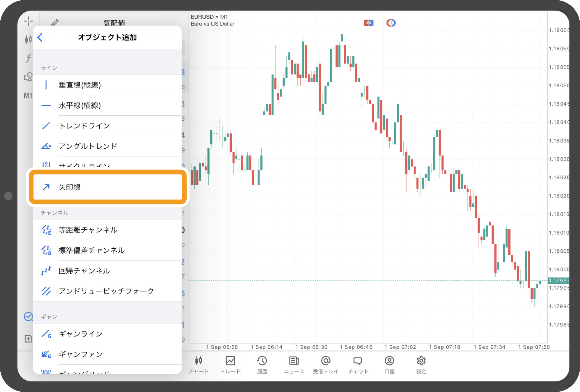Go back from the オブジェクト追加 panel

click(40, 37)
